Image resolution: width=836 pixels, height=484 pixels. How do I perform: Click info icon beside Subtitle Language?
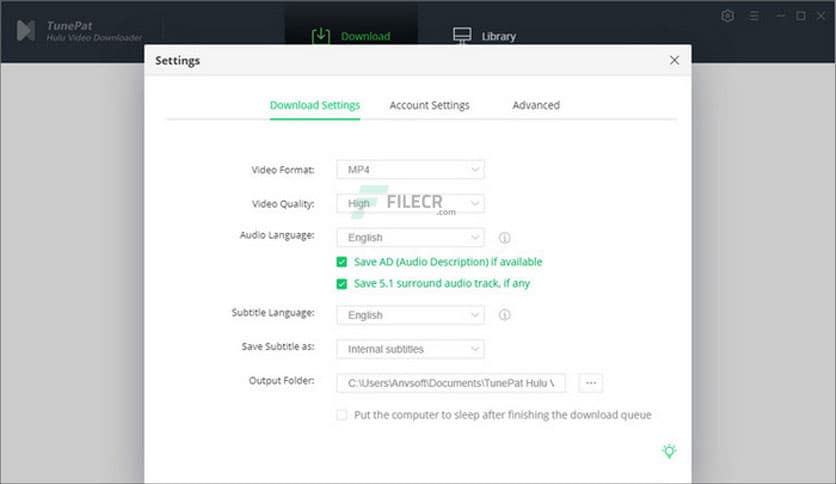[504, 315]
